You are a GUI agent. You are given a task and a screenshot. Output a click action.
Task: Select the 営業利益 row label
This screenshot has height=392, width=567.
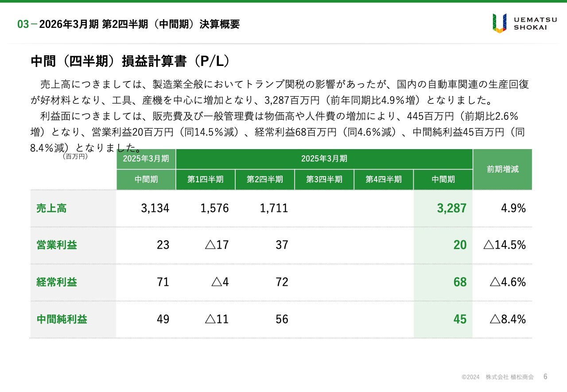[x=57, y=245]
